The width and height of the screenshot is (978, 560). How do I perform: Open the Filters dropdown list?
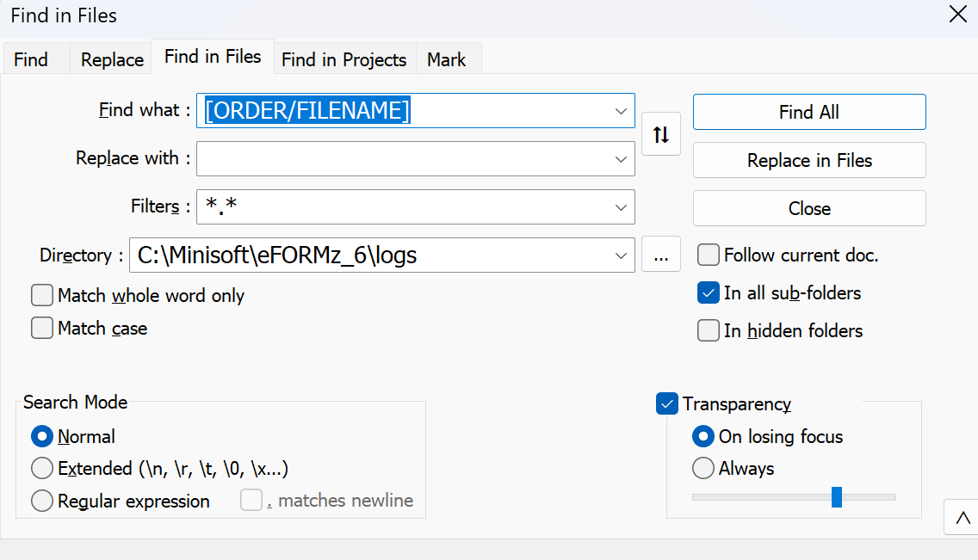click(x=621, y=207)
